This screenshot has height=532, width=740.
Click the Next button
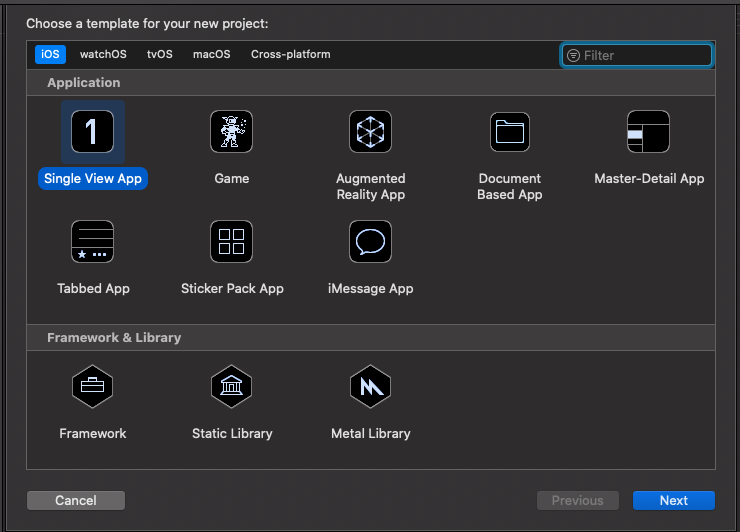pyautogui.click(x=673, y=500)
